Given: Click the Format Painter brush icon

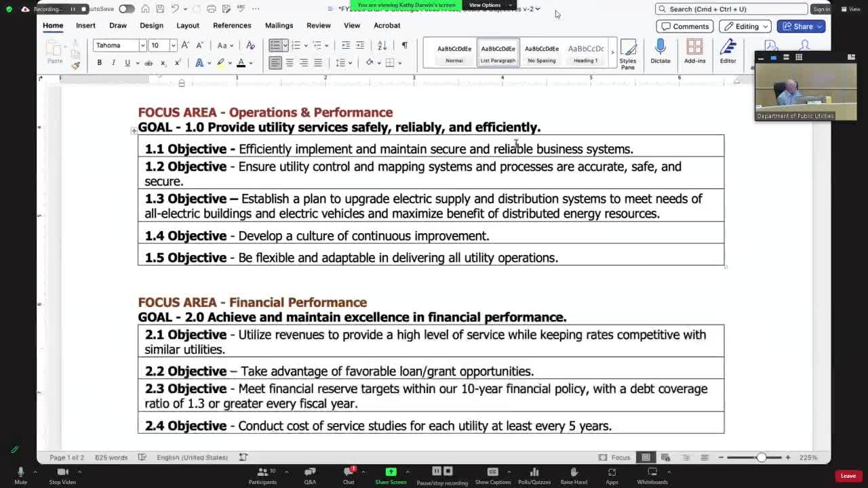Looking at the screenshot, I should click(75, 65).
